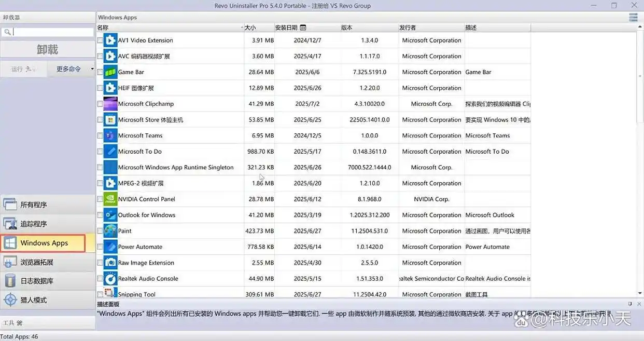Expand the 工具 panel header
The width and height of the screenshot is (644, 341).
(48, 322)
